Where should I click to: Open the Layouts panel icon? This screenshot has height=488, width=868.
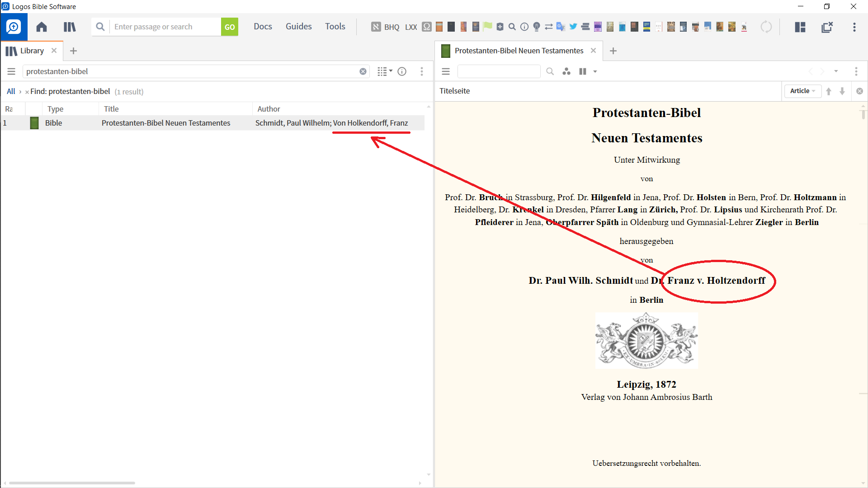(x=800, y=27)
